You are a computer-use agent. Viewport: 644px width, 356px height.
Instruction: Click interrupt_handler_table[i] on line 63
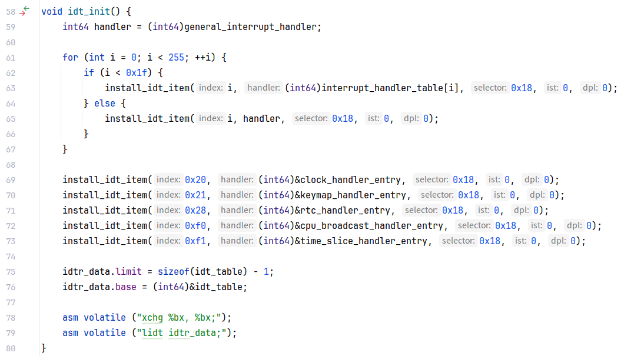(390, 88)
